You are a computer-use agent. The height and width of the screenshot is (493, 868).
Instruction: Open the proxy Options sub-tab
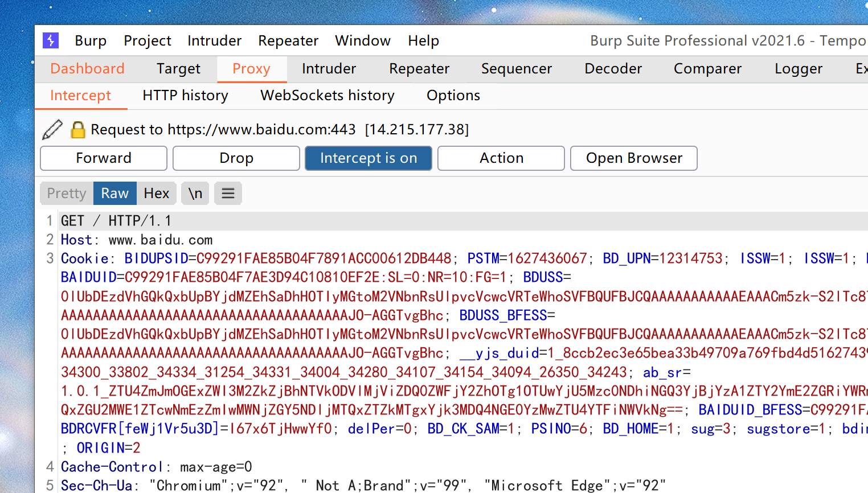tap(453, 96)
